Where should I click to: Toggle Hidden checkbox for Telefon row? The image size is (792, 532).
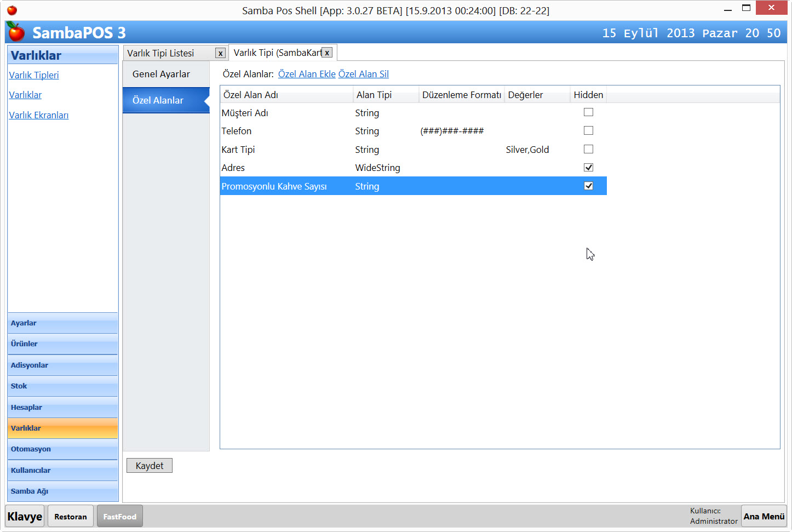[588, 130]
